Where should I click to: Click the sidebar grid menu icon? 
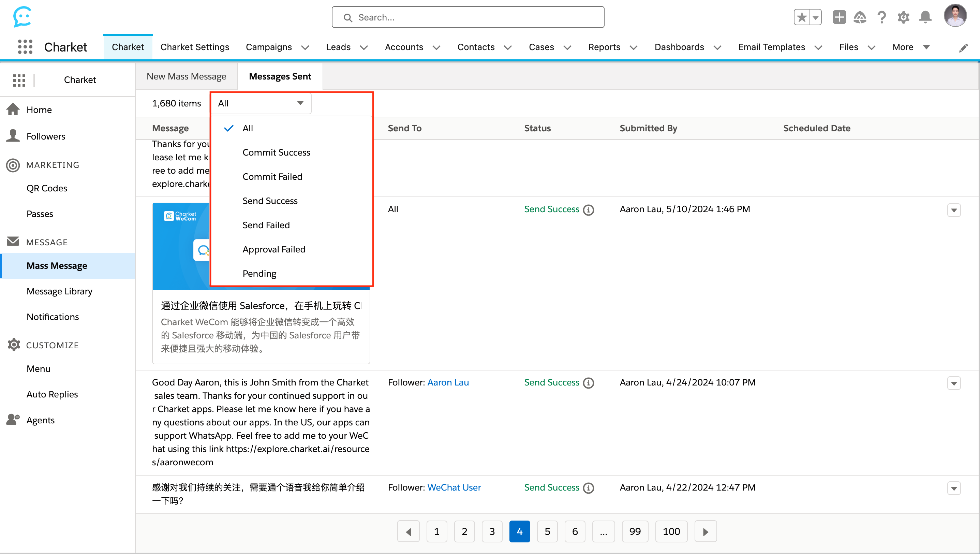point(19,80)
